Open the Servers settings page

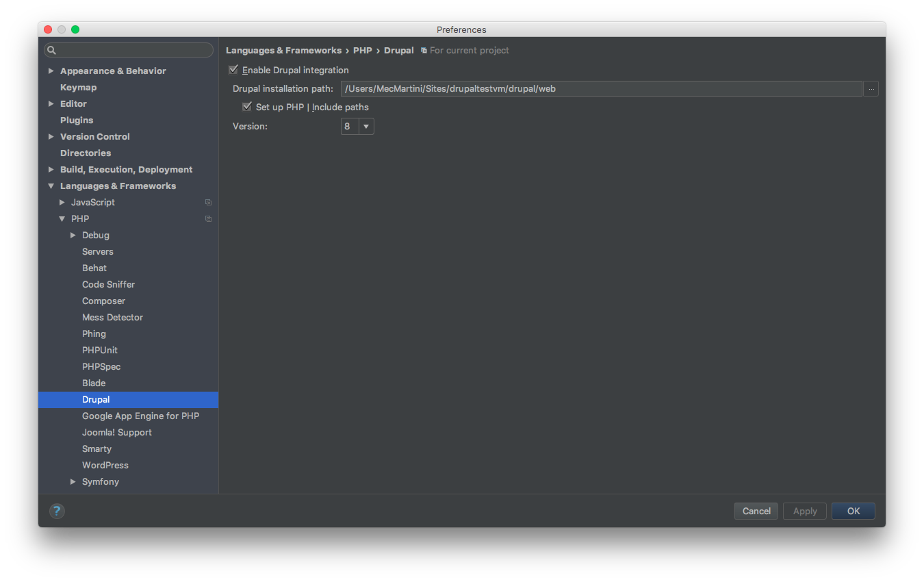point(98,252)
